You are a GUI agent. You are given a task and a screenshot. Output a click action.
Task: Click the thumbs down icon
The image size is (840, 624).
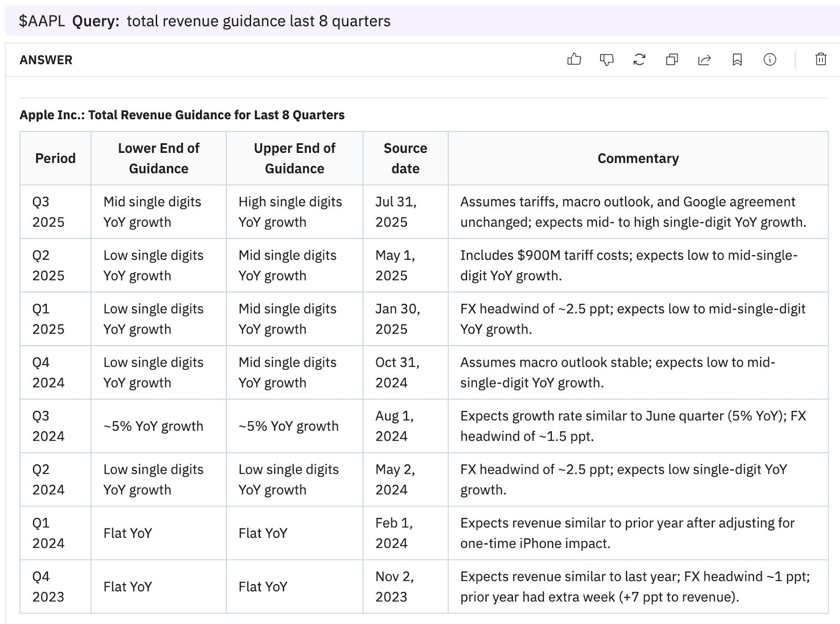[x=606, y=59]
